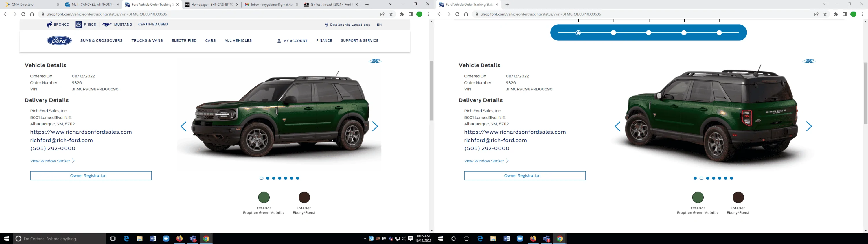Show previous vehicle image in right window
Viewport: 868px width, 244px height.
617,127
